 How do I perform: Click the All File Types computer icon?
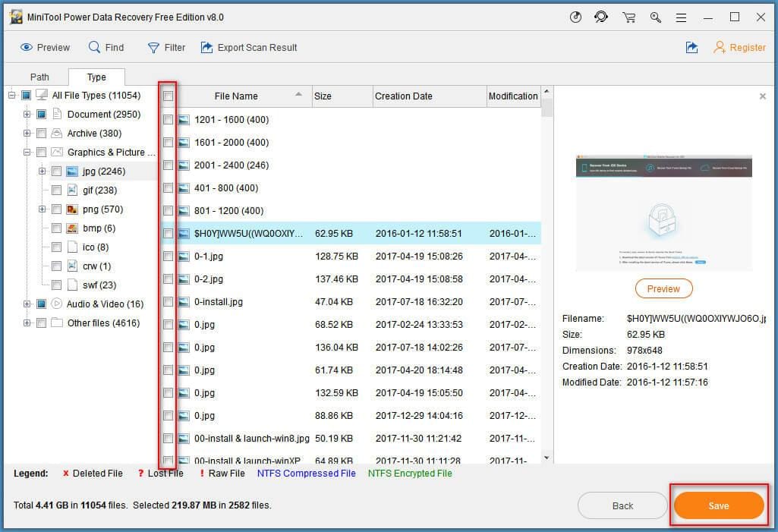point(42,95)
